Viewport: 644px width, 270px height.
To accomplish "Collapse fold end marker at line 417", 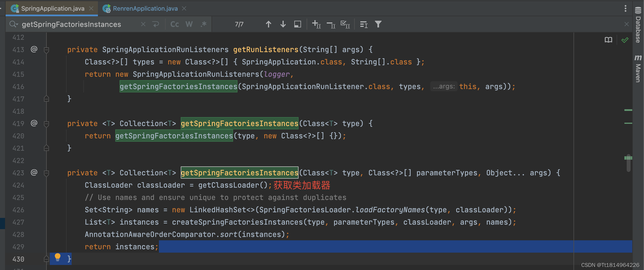I will 46,99.
